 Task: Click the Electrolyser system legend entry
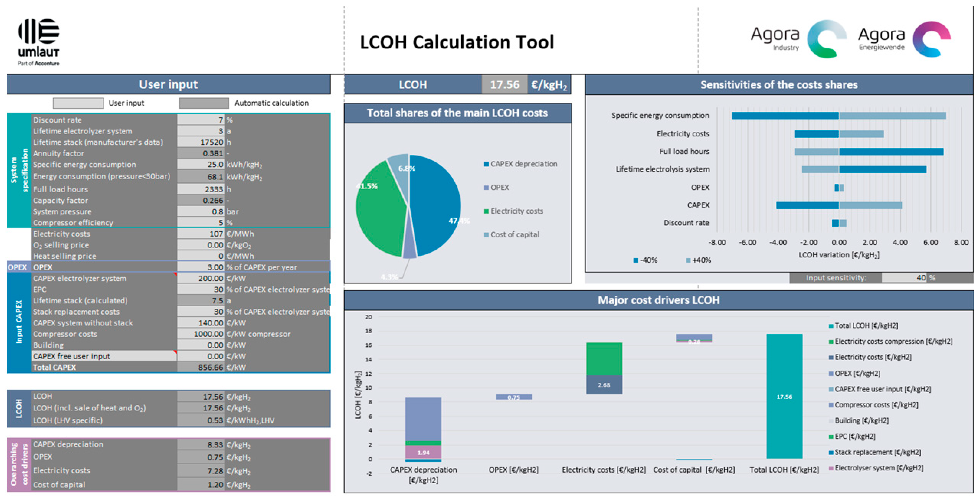click(x=876, y=468)
